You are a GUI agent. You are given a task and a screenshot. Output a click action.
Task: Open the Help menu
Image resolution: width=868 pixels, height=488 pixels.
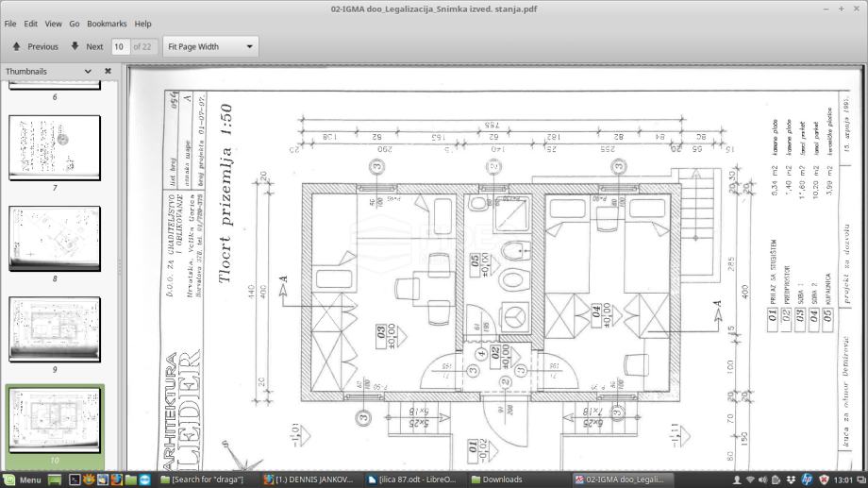tap(142, 24)
